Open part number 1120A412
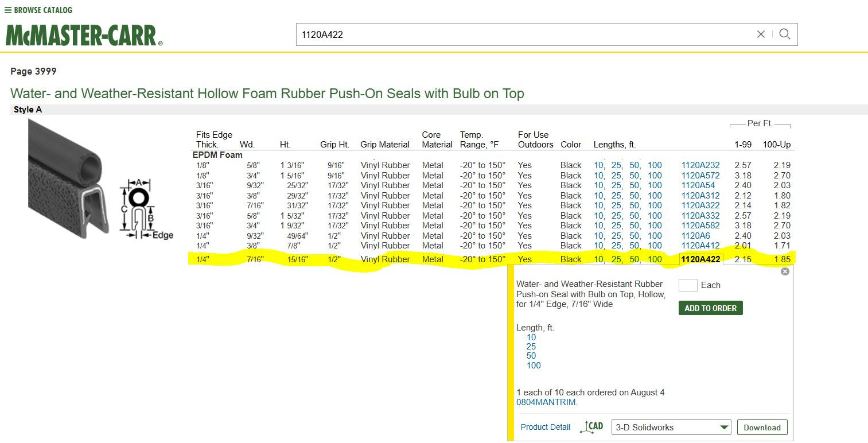Screen dimensions: 868x443 click(x=700, y=246)
